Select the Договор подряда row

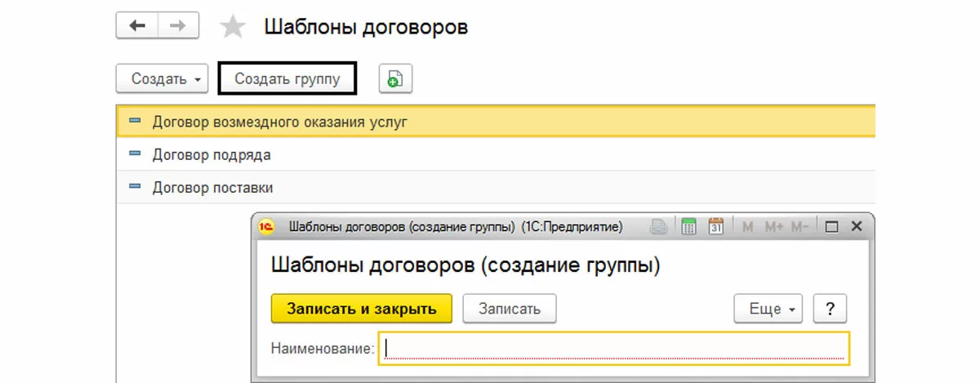[212, 154]
